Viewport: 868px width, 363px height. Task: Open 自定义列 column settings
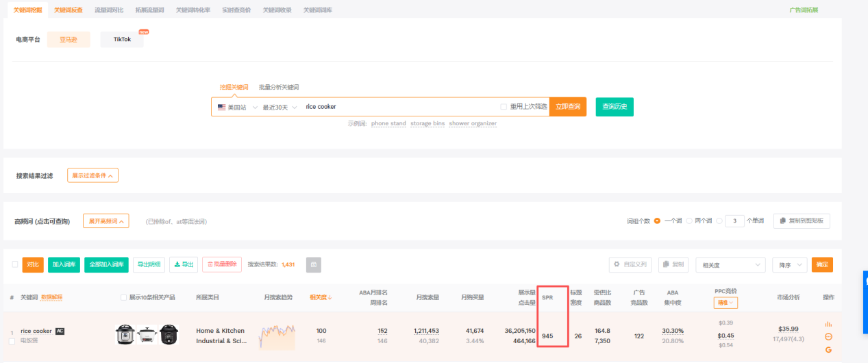[x=630, y=264]
